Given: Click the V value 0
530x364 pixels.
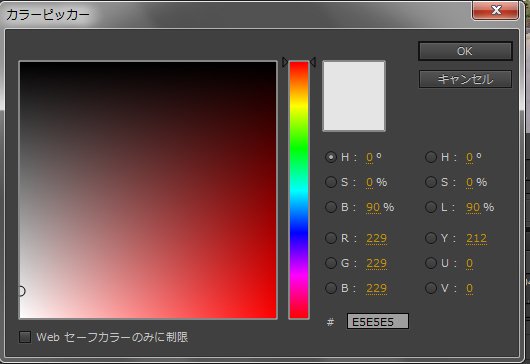Looking at the screenshot, I should point(469,288).
